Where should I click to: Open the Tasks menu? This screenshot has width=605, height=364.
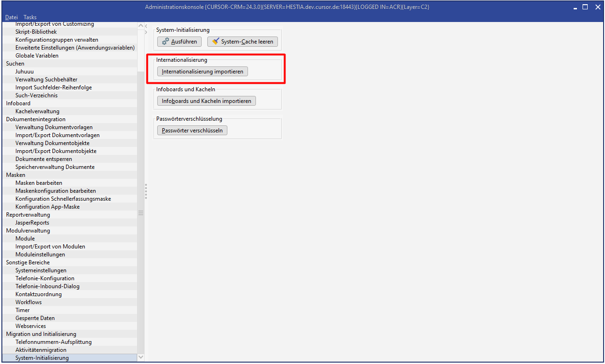(x=30, y=17)
